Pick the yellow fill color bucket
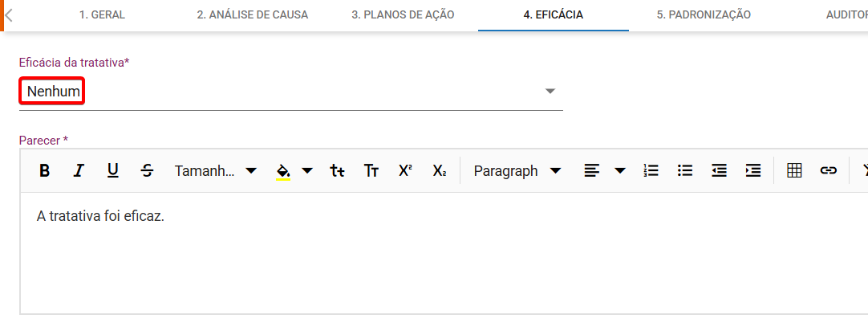 click(x=283, y=171)
